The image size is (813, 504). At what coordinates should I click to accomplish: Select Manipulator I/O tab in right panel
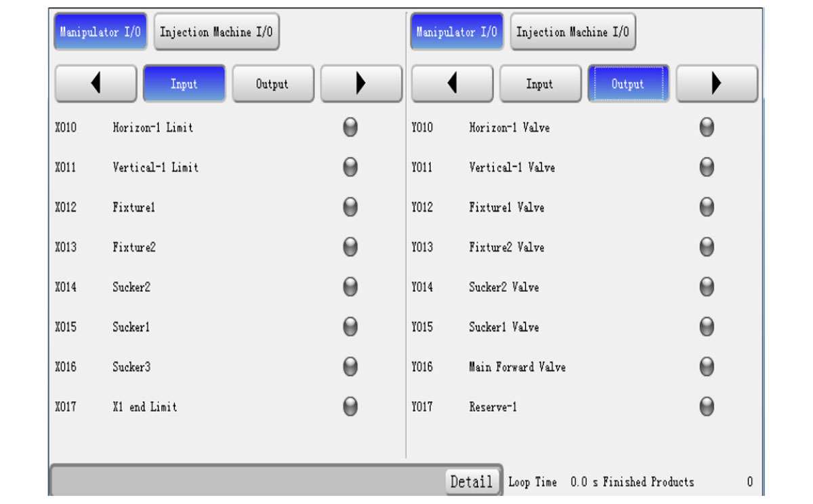click(457, 32)
